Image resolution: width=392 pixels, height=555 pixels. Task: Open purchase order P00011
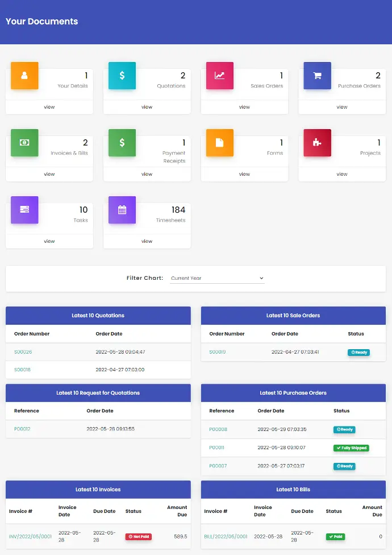[x=218, y=448]
